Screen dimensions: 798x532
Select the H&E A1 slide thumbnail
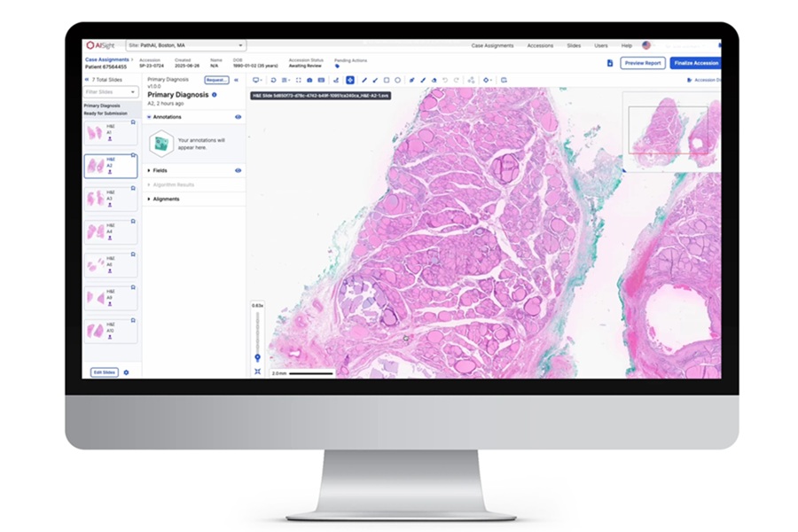coord(111,133)
